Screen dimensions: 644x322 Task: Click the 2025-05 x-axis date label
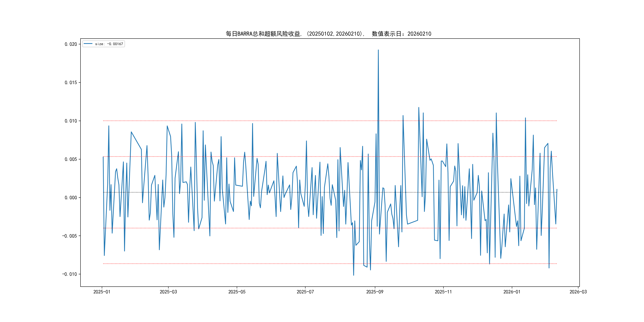pyautogui.click(x=237, y=292)
